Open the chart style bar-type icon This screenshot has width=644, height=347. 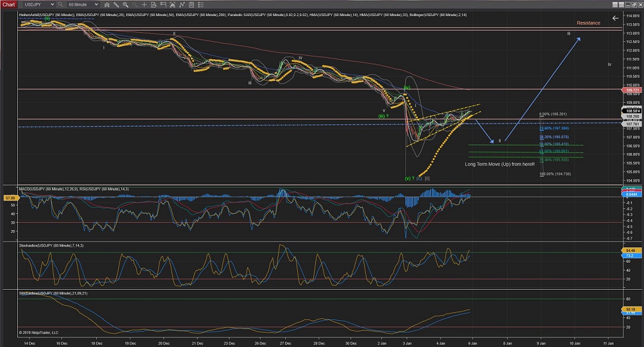(x=107, y=5)
